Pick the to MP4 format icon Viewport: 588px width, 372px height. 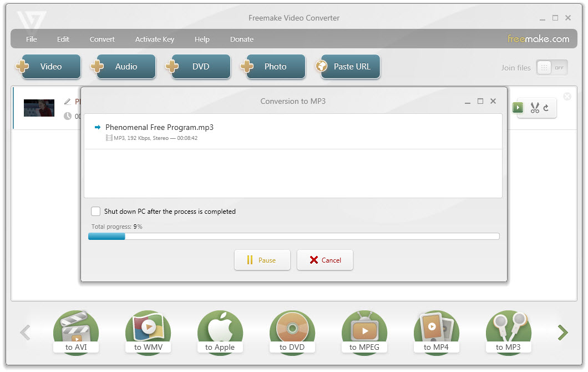[436, 332]
